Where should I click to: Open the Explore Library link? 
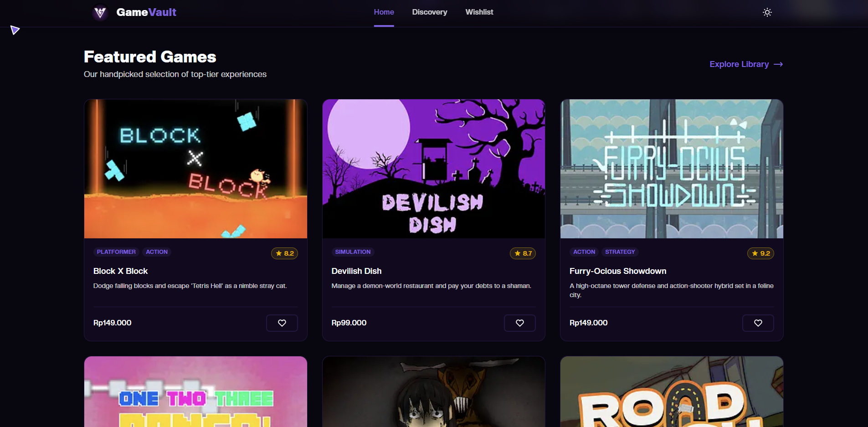pos(746,64)
